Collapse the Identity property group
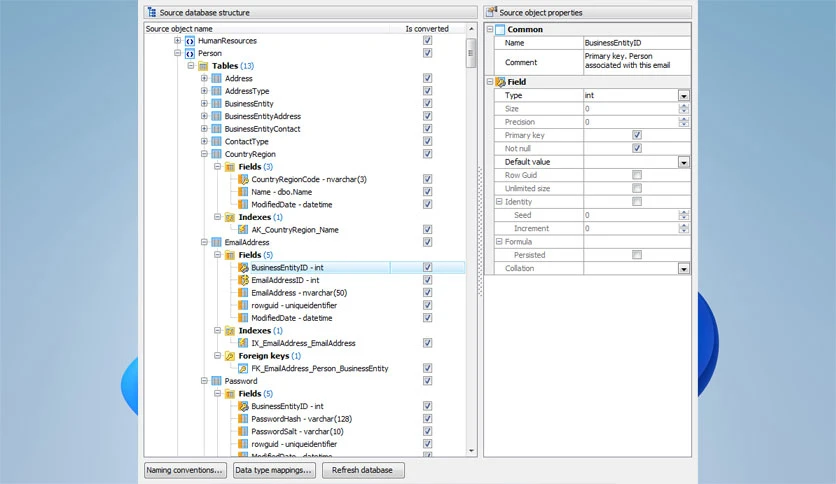This screenshot has height=484, width=836. pos(499,201)
